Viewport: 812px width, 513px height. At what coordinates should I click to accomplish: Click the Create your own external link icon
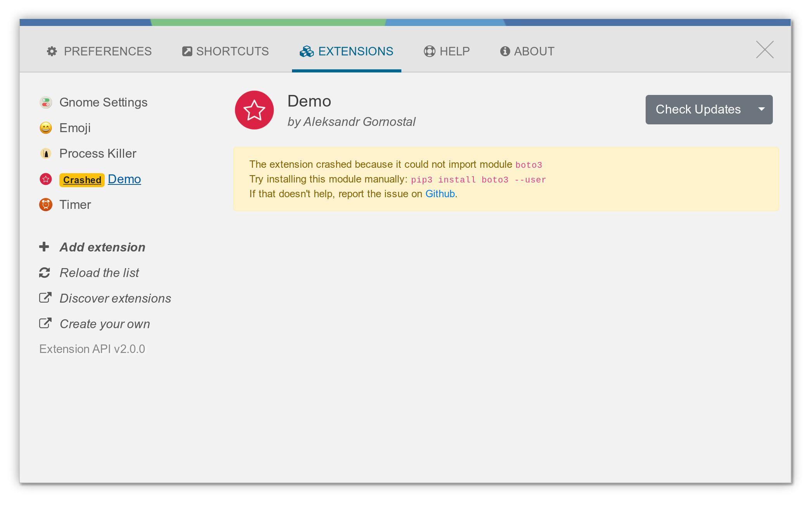tap(45, 324)
